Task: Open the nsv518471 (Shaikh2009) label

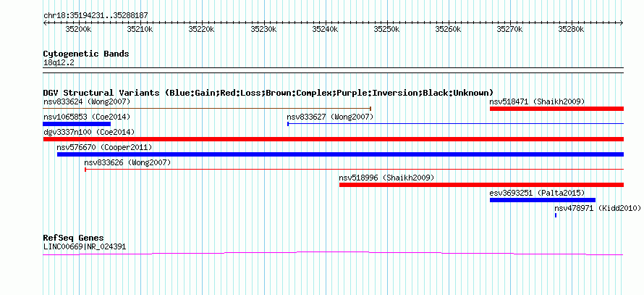Action: point(537,101)
